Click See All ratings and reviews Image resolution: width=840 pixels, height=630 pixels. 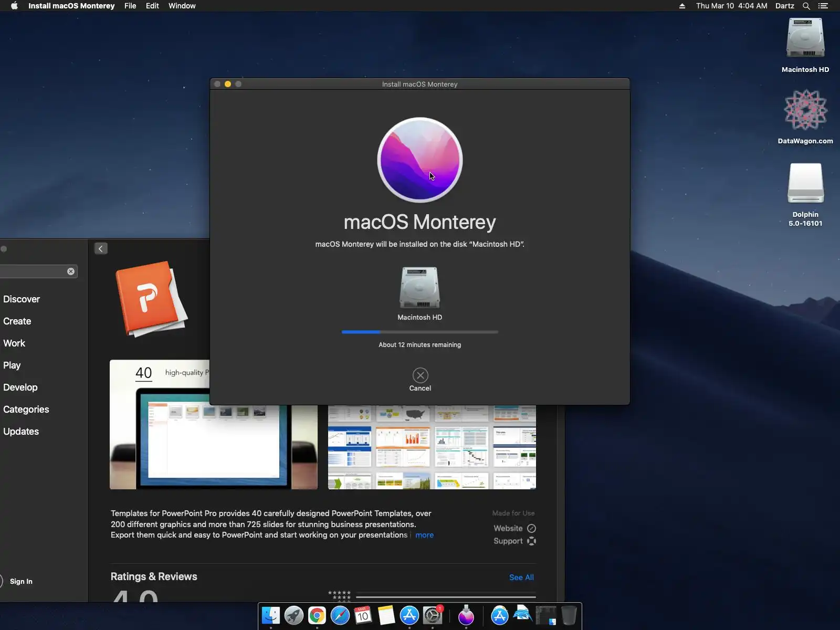coord(521,577)
